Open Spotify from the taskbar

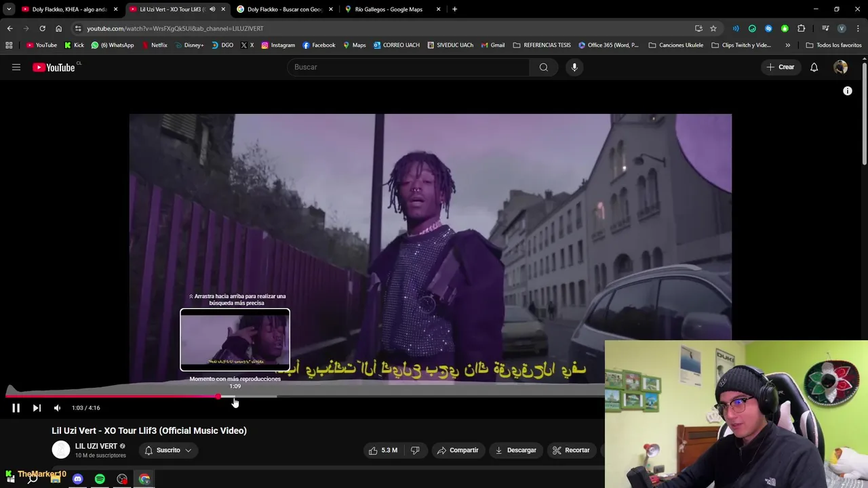[x=100, y=479]
